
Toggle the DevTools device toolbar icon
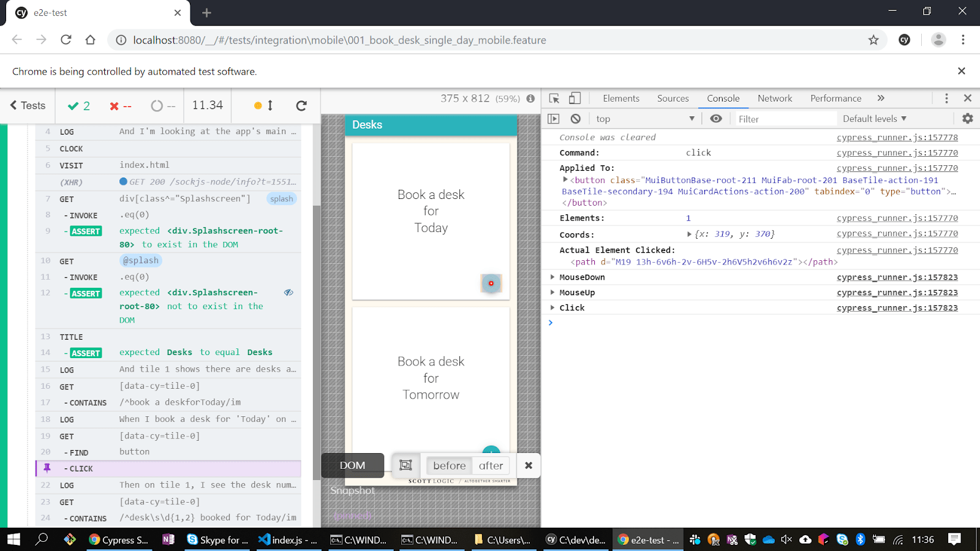[575, 98]
